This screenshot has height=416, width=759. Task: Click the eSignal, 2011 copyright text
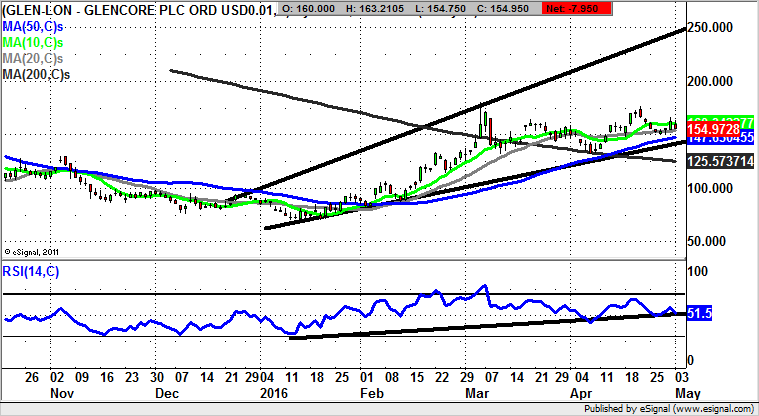[34, 251]
